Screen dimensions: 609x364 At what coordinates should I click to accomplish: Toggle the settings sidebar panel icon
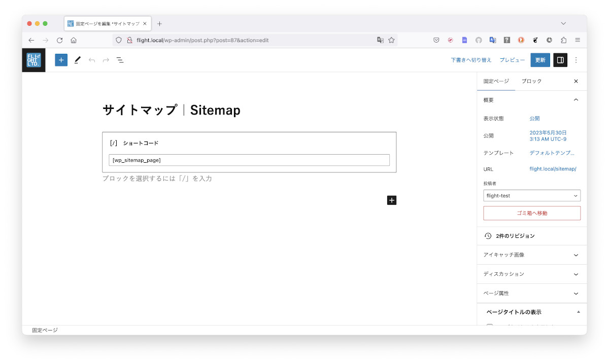click(x=560, y=60)
